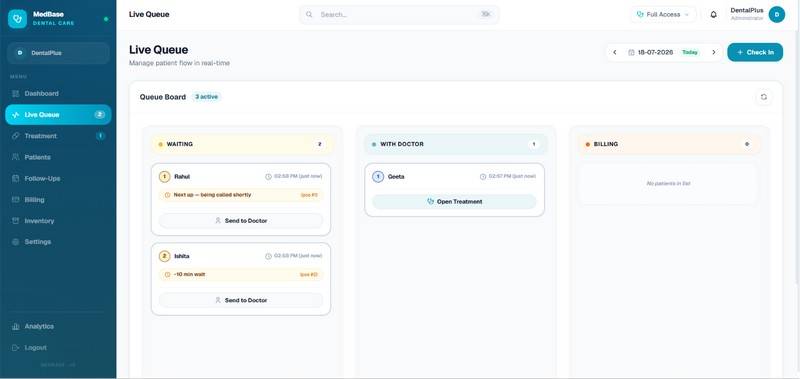Image resolution: width=800 pixels, height=379 pixels.
Task: Click Treatment sidebar icon
Action: point(15,136)
